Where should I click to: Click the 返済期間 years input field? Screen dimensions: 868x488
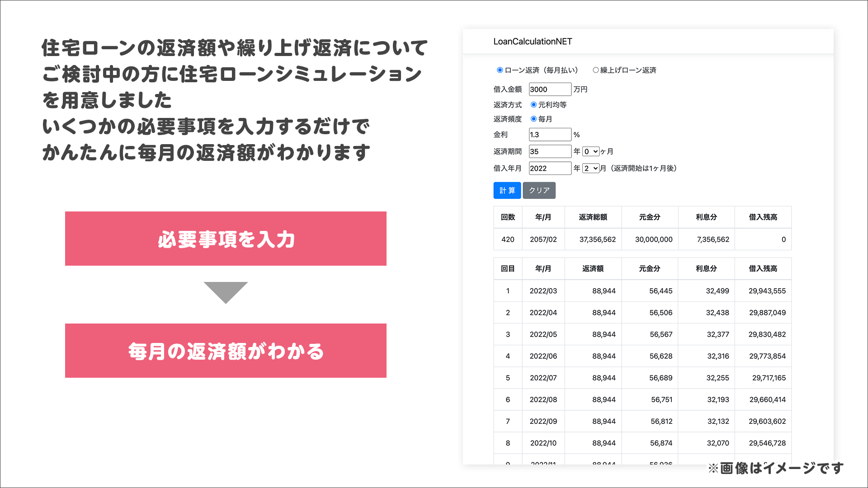550,152
